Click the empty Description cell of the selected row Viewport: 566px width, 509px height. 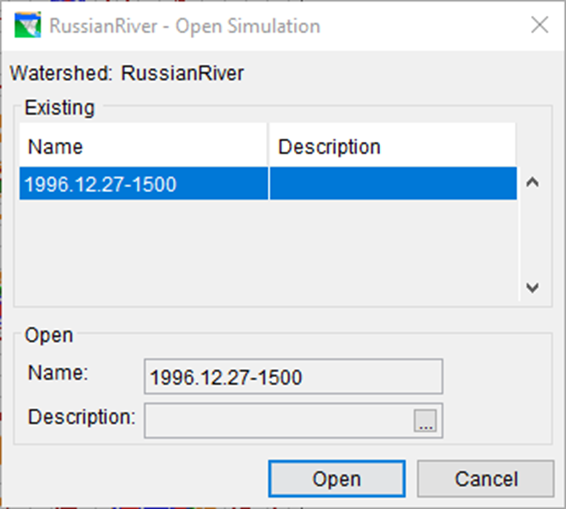coord(393,183)
